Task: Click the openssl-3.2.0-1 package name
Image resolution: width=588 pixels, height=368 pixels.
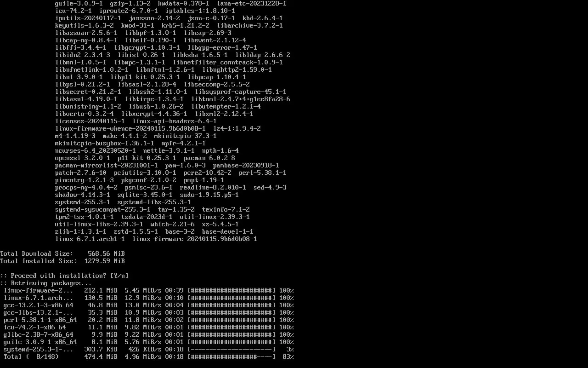Action: point(83,158)
